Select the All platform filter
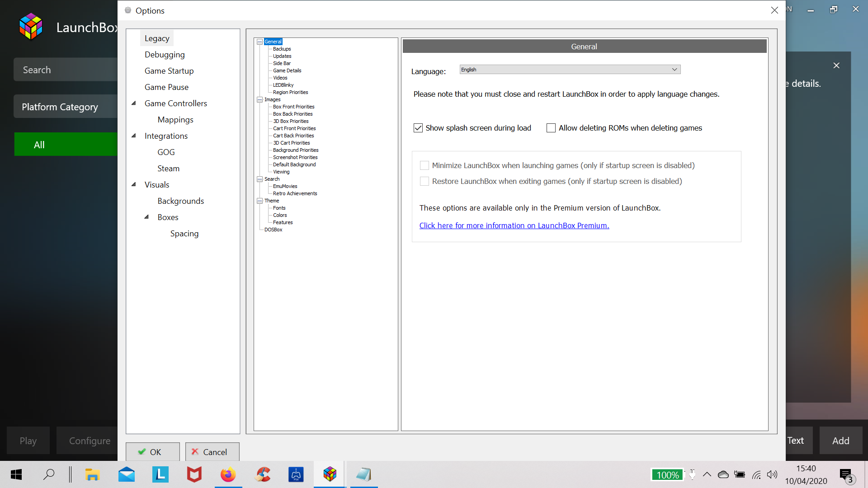The image size is (868, 488). [66, 145]
